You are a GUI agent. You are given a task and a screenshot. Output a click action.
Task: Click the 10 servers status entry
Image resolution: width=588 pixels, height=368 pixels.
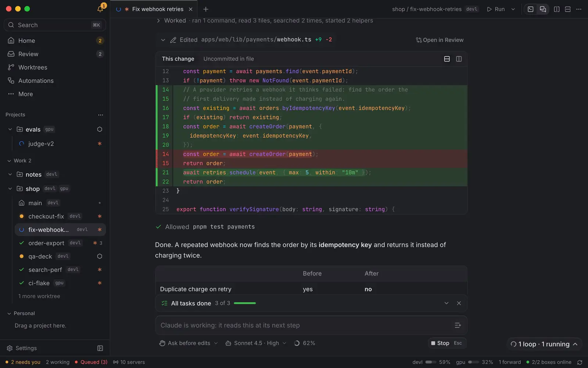tap(129, 362)
